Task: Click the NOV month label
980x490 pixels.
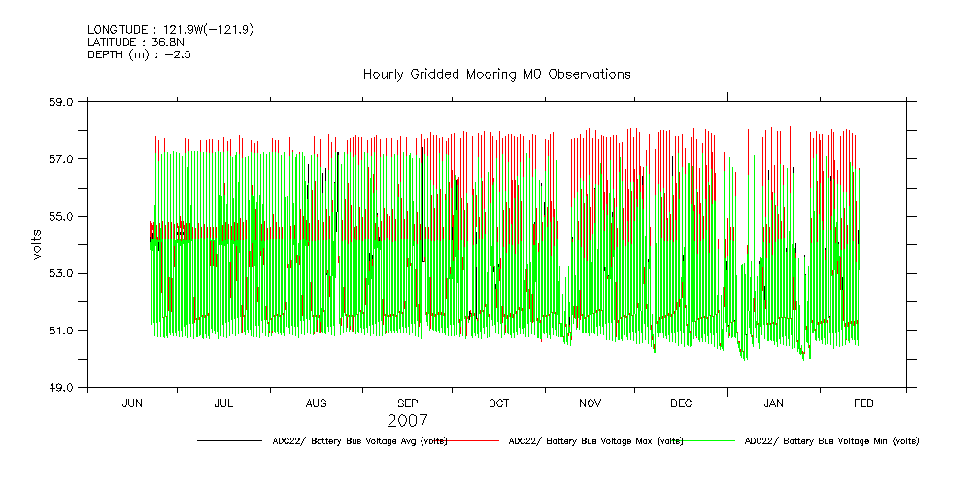Action: point(590,402)
